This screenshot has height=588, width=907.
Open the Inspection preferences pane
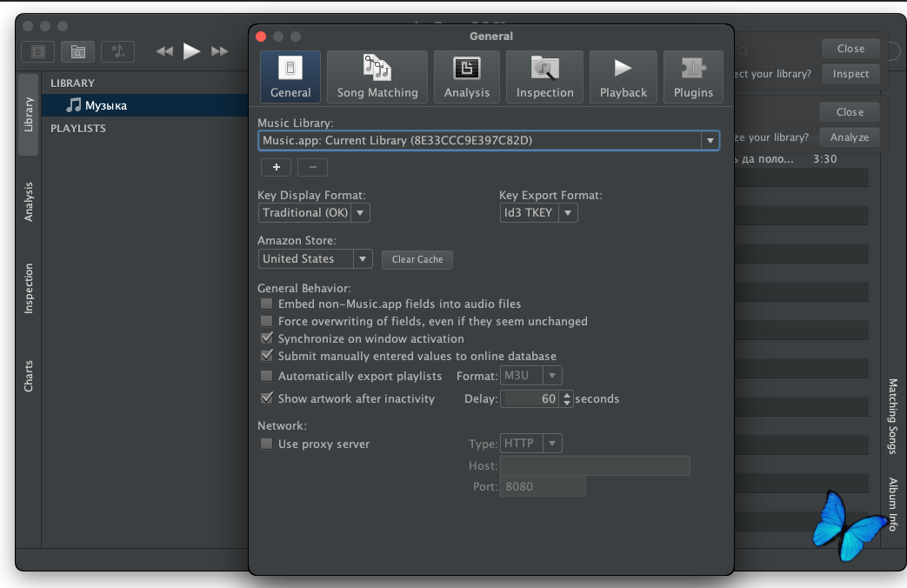coord(544,77)
